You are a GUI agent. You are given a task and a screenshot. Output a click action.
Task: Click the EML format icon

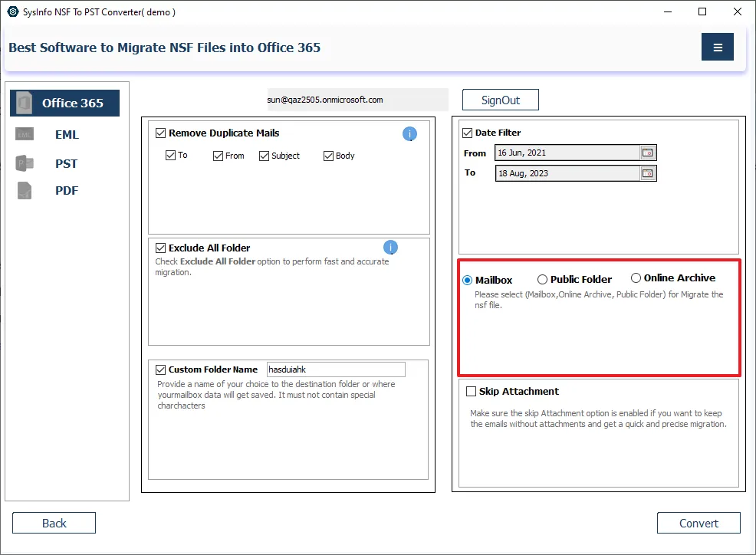25,135
